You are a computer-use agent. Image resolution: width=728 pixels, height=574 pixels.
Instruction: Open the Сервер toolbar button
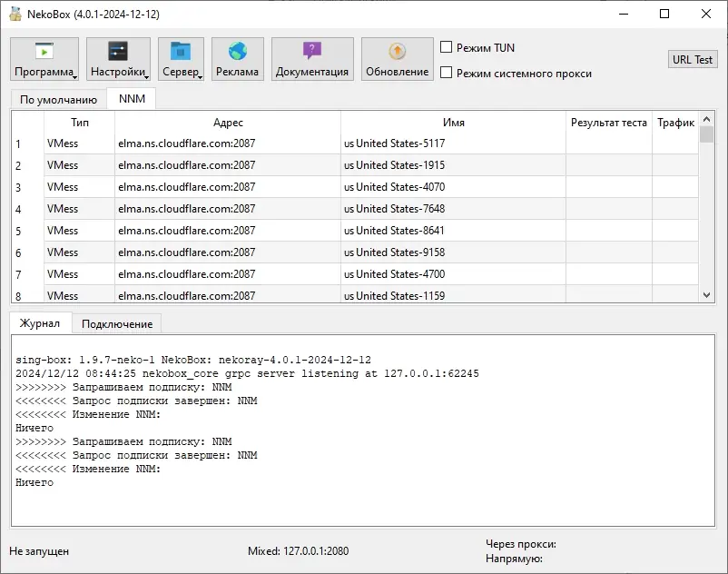[181, 59]
